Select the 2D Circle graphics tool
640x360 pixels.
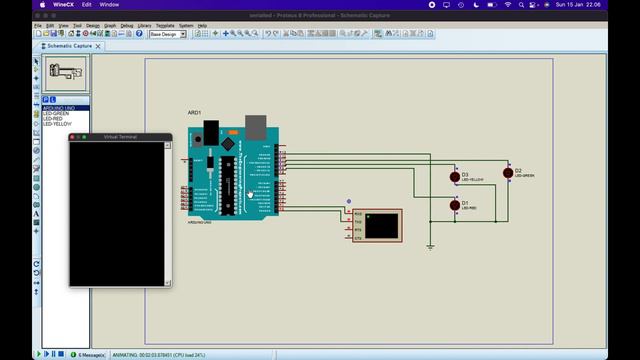[36, 187]
